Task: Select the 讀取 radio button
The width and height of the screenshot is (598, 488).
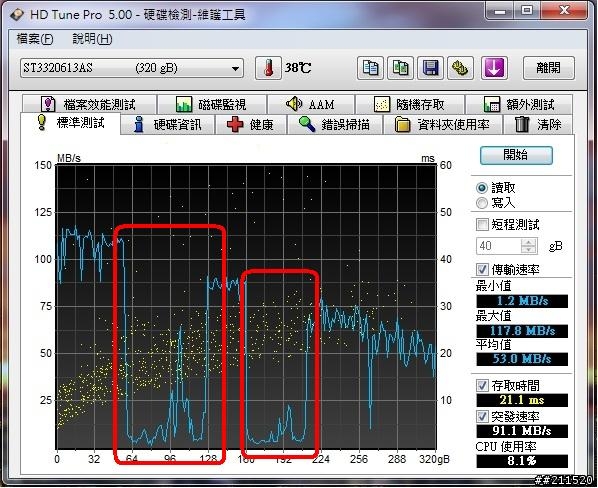Action: pos(482,188)
